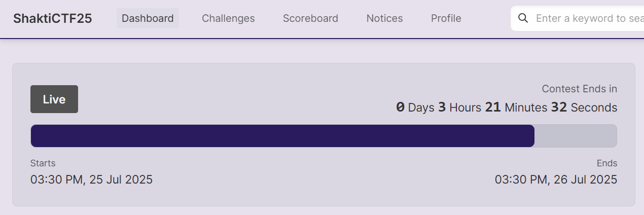Screen dimensions: 644x215
Task: Click the countdown Hours value
Action: click(442, 107)
